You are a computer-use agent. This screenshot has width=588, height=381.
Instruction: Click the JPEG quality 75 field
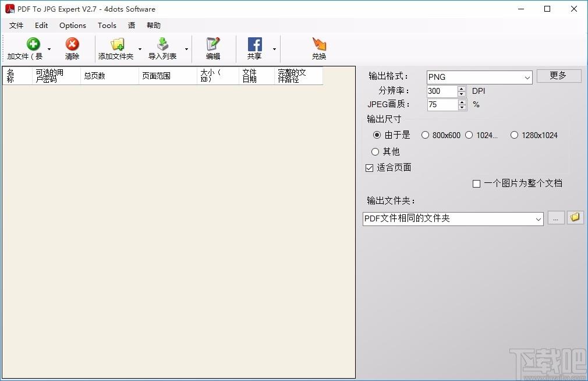442,105
